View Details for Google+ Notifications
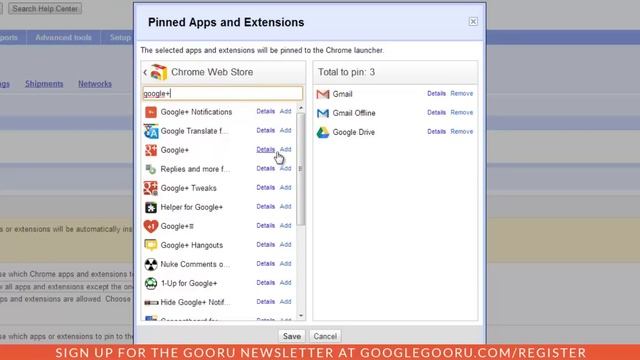Screen dimensions: 640x360 tap(265, 111)
